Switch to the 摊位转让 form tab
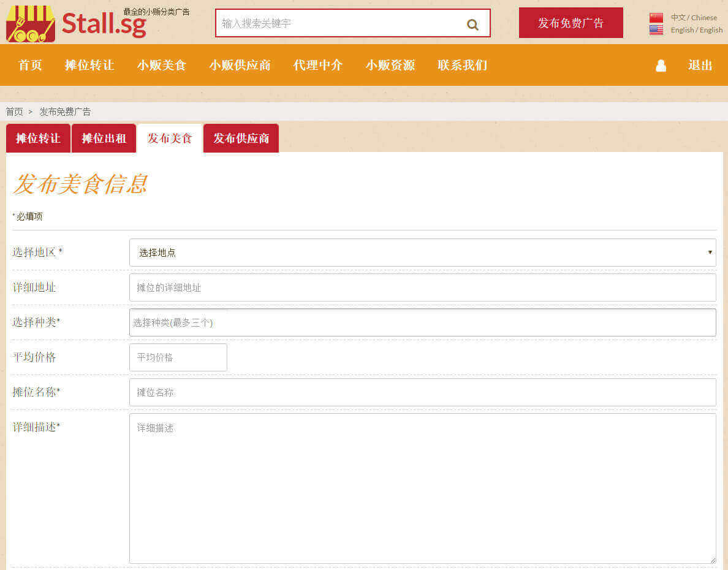The image size is (728, 570). pyautogui.click(x=38, y=139)
